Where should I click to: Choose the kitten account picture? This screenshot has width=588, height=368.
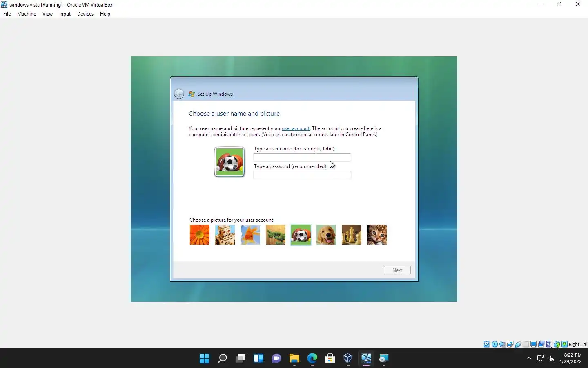[x=377, y=235]
